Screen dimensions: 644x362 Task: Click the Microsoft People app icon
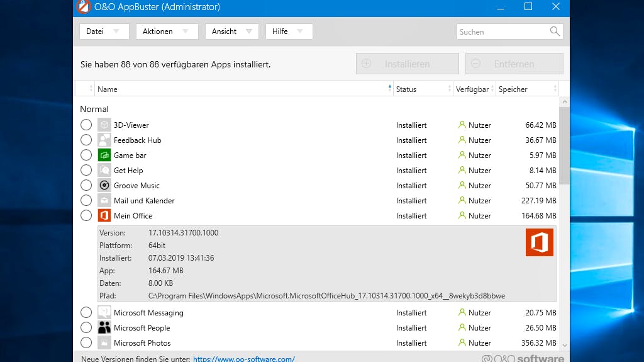click(x=104, y=327)
